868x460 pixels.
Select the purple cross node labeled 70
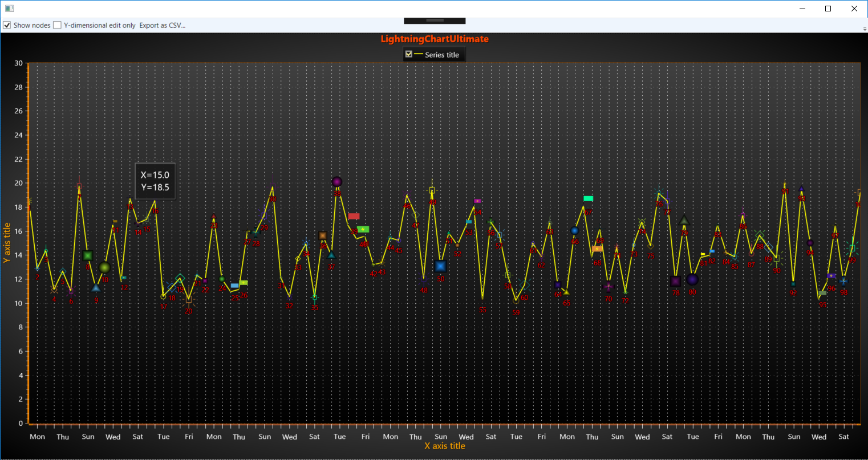pos(609,286)
